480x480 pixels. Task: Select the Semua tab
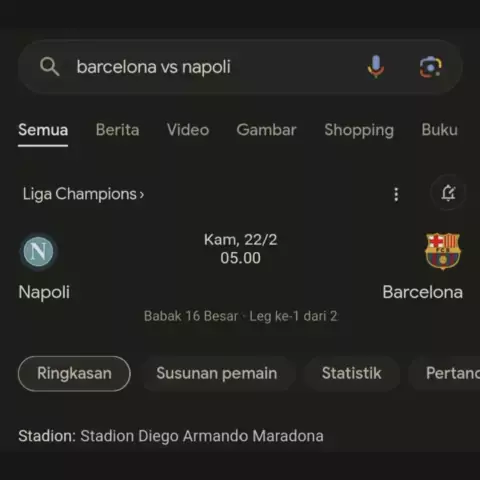(43, 130)
